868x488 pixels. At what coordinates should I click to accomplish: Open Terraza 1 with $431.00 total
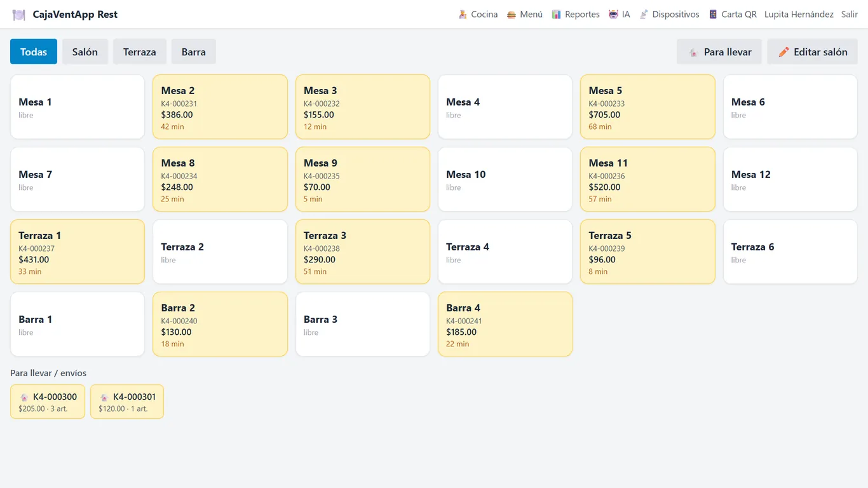[78, 252]
